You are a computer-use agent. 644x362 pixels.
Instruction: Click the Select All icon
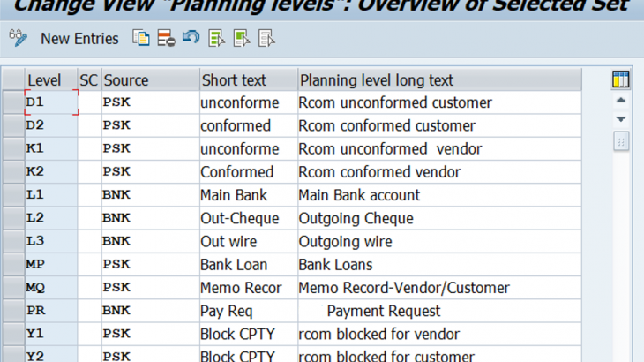216,38
